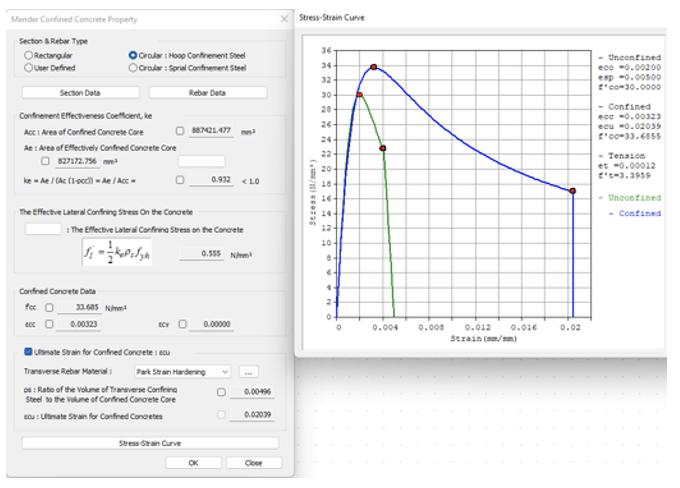The image size is (680, 488).
Task: Toggle the checkbox before the ke 0.932 field
Action: 180,180
